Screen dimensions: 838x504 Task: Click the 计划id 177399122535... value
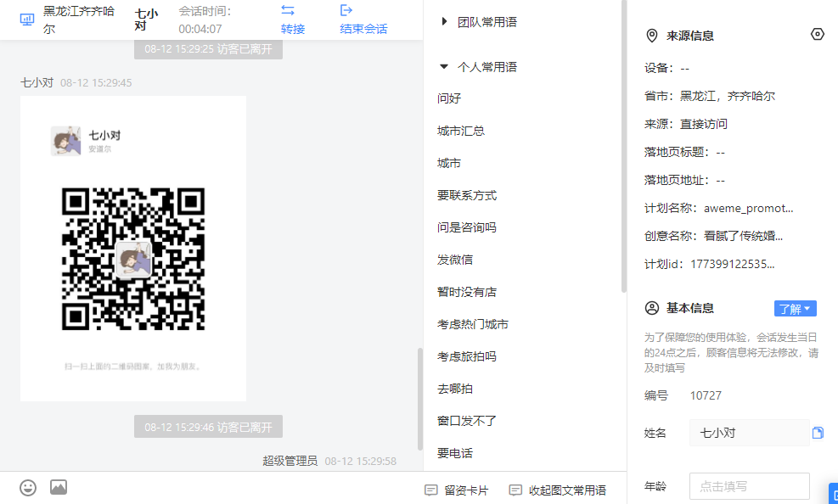(x=732, y=264)
